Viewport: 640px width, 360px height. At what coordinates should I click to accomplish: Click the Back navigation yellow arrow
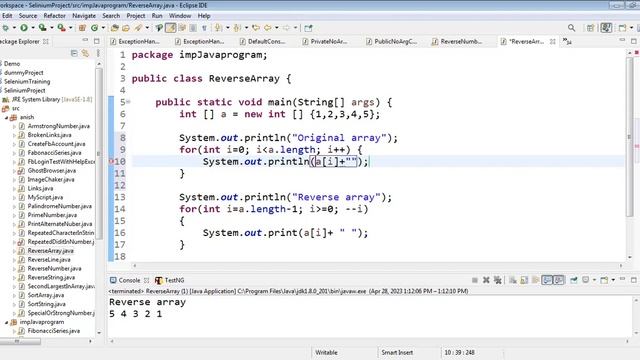click(267, 28)
